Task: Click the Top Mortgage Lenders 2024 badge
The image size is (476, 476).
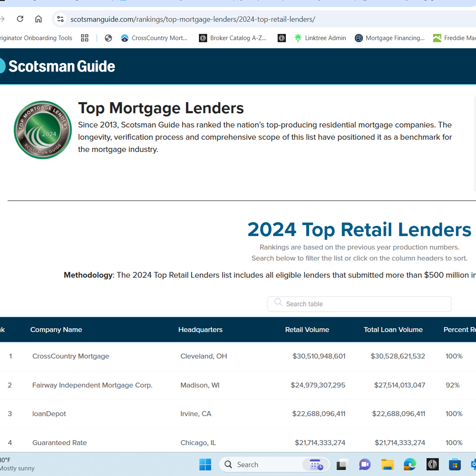Action: pos(43,130)
